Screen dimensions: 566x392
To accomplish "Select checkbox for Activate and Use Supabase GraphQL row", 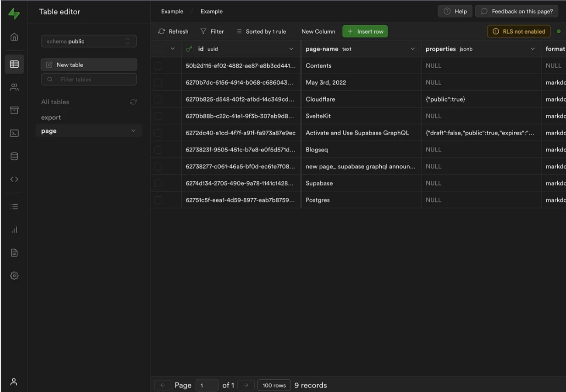I will (x=158, y=133).
